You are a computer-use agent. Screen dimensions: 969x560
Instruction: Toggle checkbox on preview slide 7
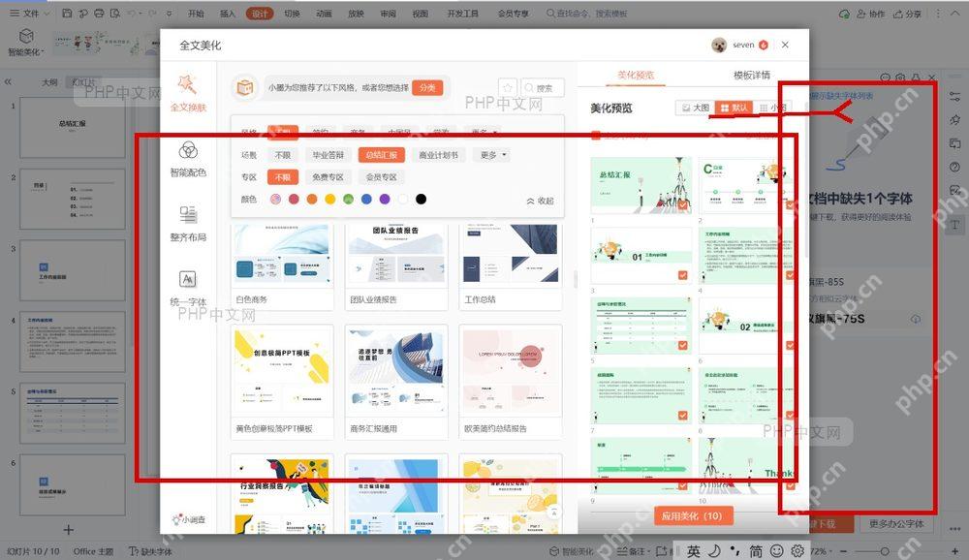tap(683, 416)
